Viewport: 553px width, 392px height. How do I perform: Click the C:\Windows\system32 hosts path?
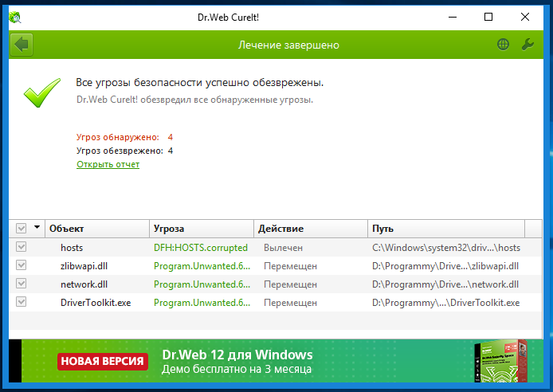446,248
